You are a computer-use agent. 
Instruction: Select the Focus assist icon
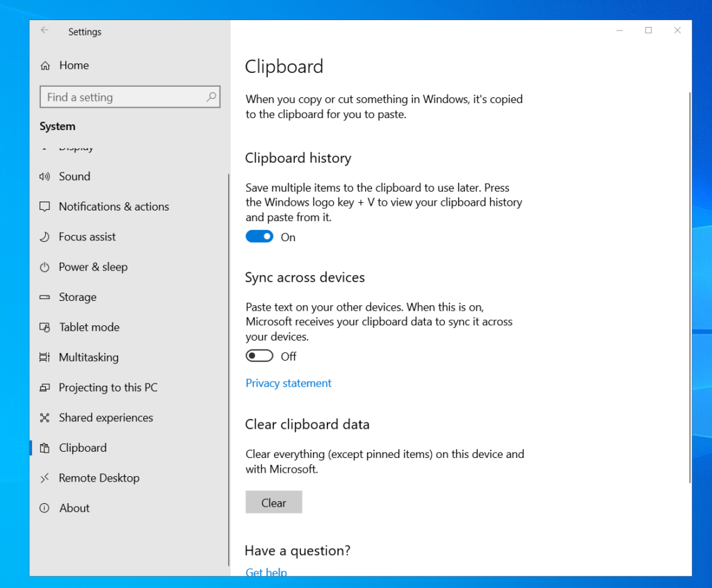click(44, 236)
